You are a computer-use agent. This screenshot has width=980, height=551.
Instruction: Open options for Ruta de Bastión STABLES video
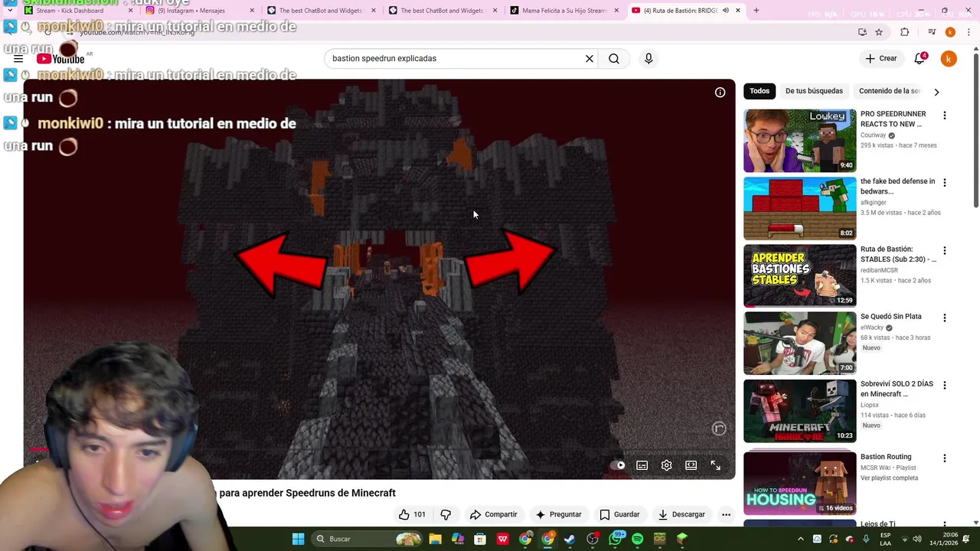tap(944, 250)
